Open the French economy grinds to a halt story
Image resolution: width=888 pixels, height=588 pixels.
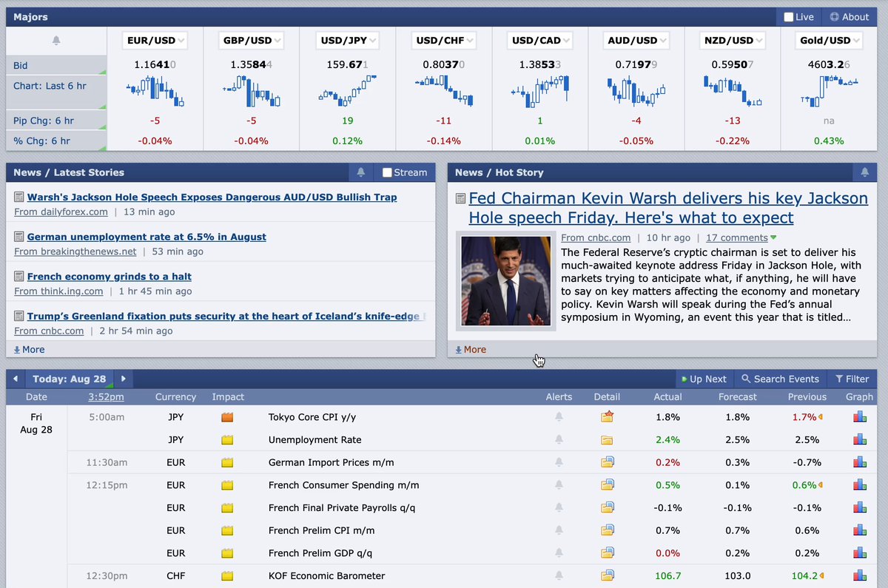pos(110,277)
